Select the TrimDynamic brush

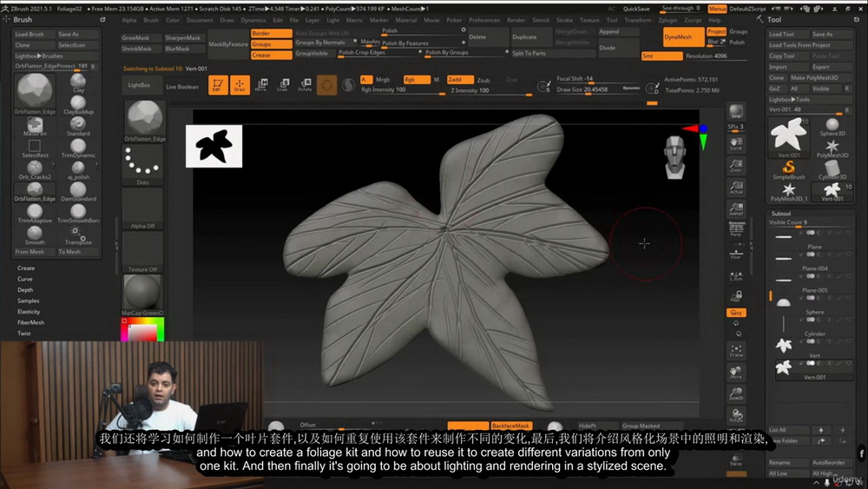coord(78,148)
